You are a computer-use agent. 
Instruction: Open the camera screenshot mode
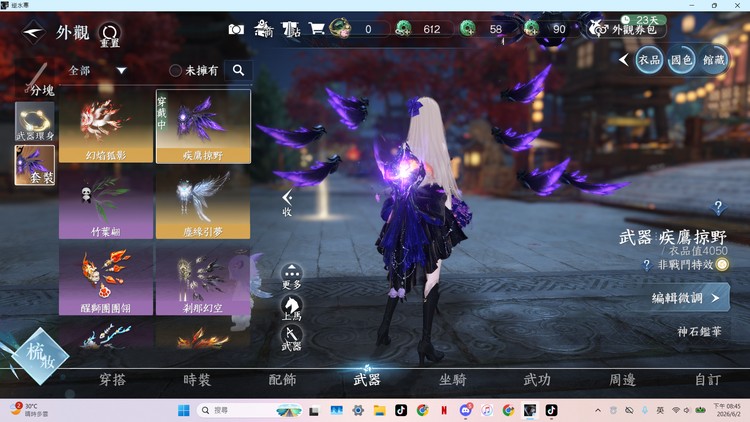(236, 30)
